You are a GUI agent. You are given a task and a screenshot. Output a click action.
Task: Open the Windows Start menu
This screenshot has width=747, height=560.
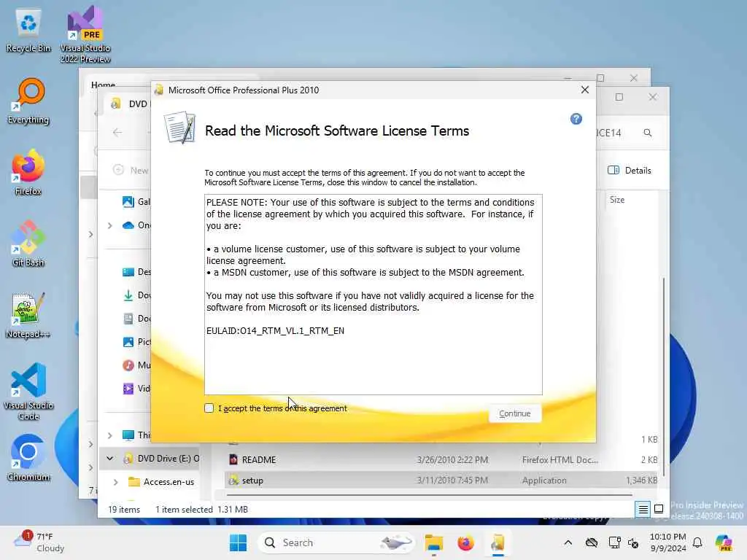coord(238,542)
